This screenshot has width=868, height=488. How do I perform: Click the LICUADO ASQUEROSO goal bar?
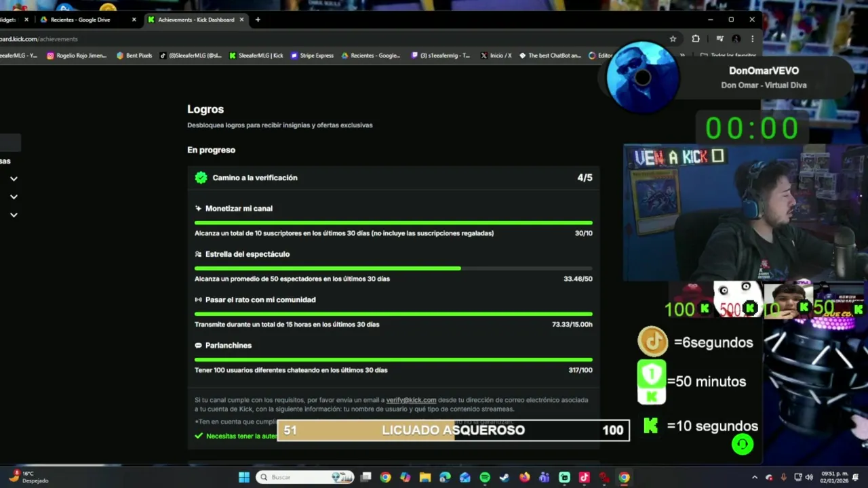(x=454, y=430)
